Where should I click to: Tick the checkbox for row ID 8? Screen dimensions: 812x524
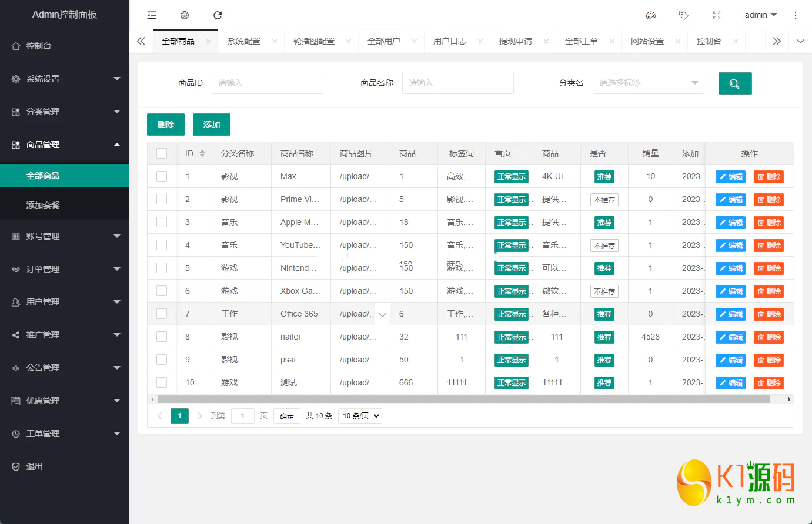point(162,337)
